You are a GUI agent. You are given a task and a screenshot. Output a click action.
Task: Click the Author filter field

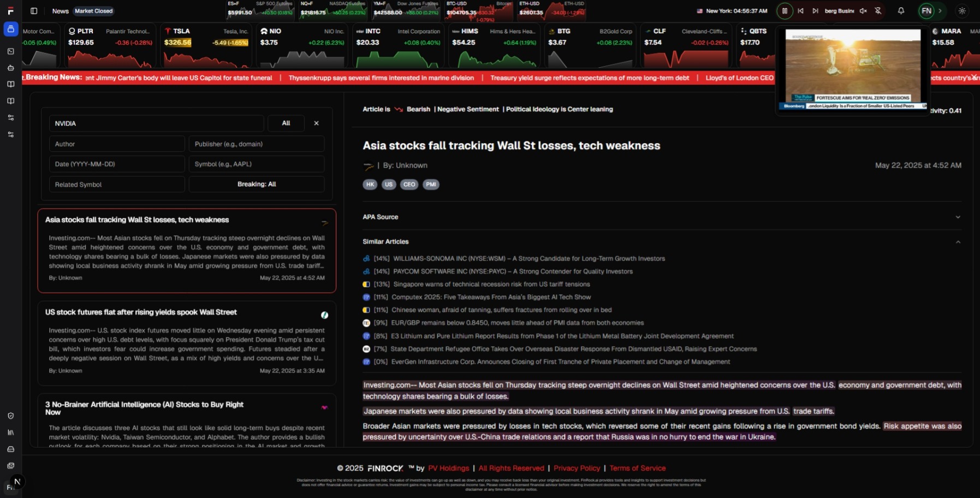point(117,144)
